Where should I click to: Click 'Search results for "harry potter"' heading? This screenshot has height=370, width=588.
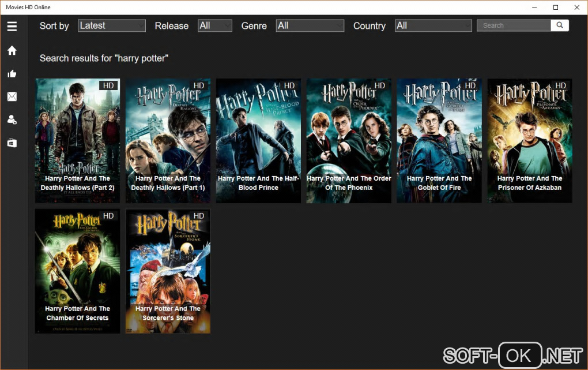tap(104, 58)
